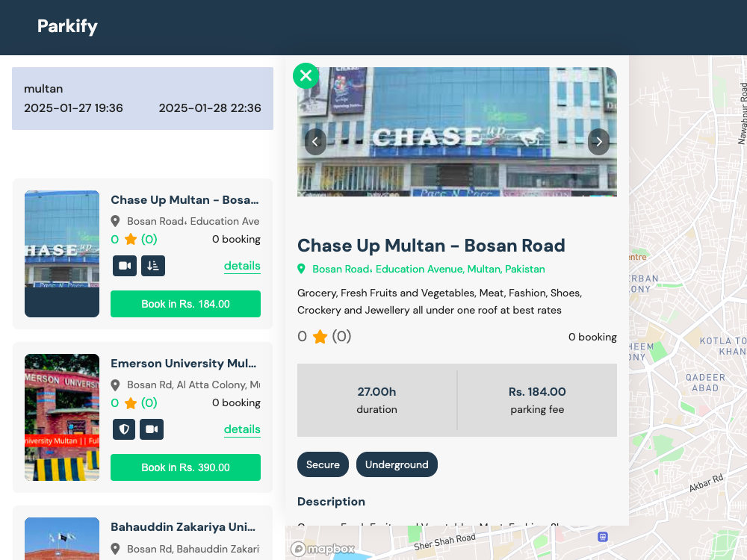Image resolution: width=747 pixels, height=560 pixels.
Task: Select 'Chase Up Multan - Bosa...' card title
Action: click(x=185, y=200)
